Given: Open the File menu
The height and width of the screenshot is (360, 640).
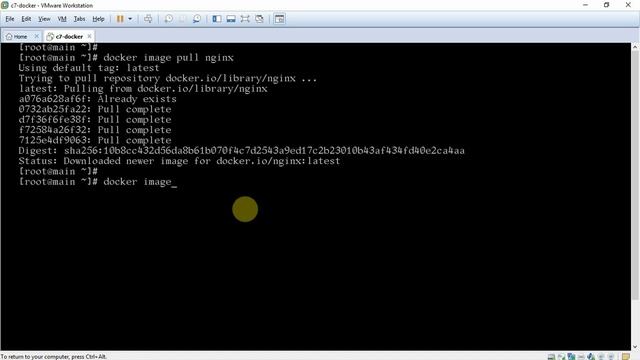Looking at the screenshot, I should [10, 19].
